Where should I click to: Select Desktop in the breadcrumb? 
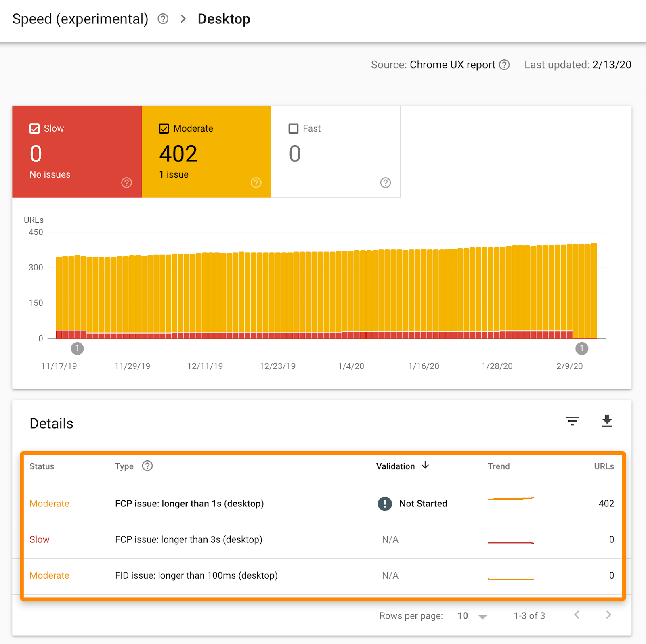pyautogui.click(x=224, y=19)
